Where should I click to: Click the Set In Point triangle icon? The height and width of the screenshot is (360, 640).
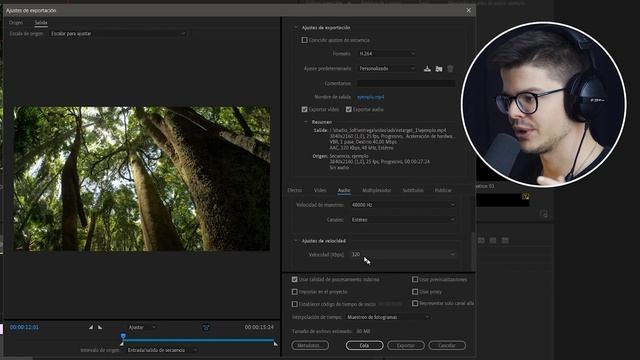click(x=91, y=327)
